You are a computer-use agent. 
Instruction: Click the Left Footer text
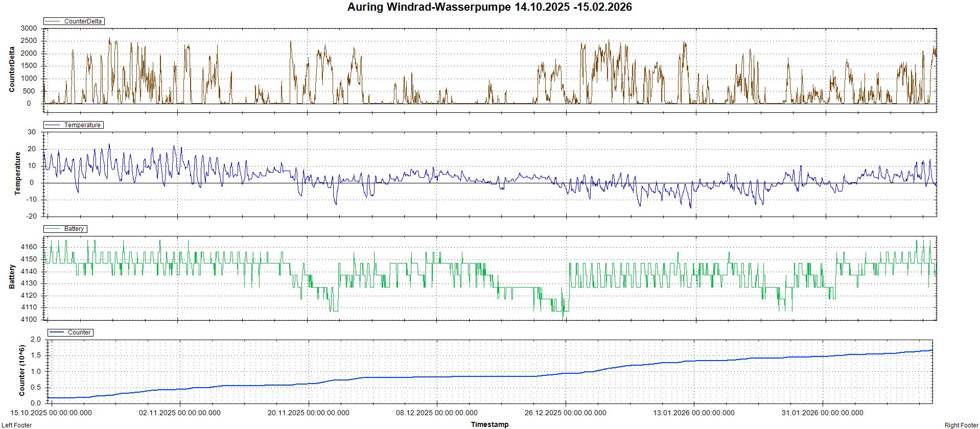[x=17, y=425]
